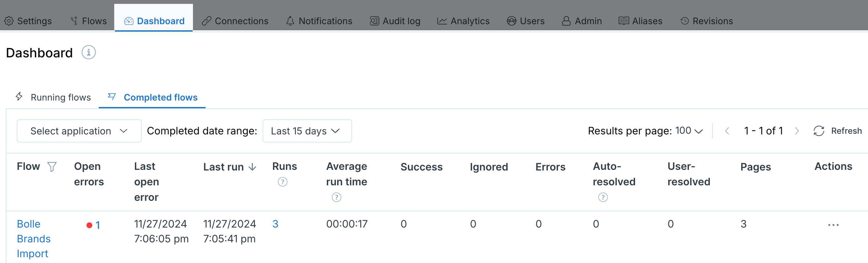The image size is (868, 263).
Task: Expand the Last 15 days date range dropdown
Action: 307,131
